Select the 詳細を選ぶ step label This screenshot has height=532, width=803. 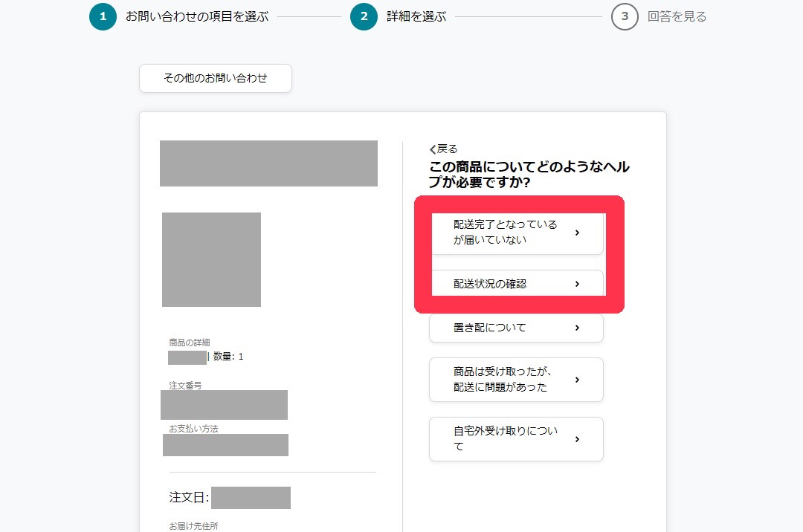tap(416, 16)
